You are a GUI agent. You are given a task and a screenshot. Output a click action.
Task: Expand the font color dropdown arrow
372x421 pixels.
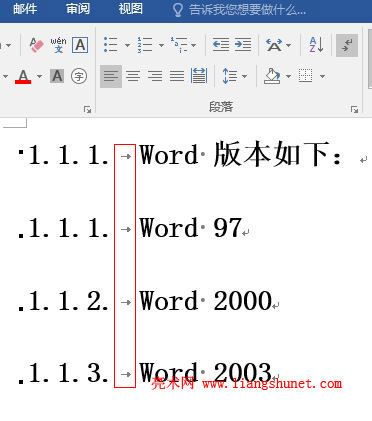point(39,76)
